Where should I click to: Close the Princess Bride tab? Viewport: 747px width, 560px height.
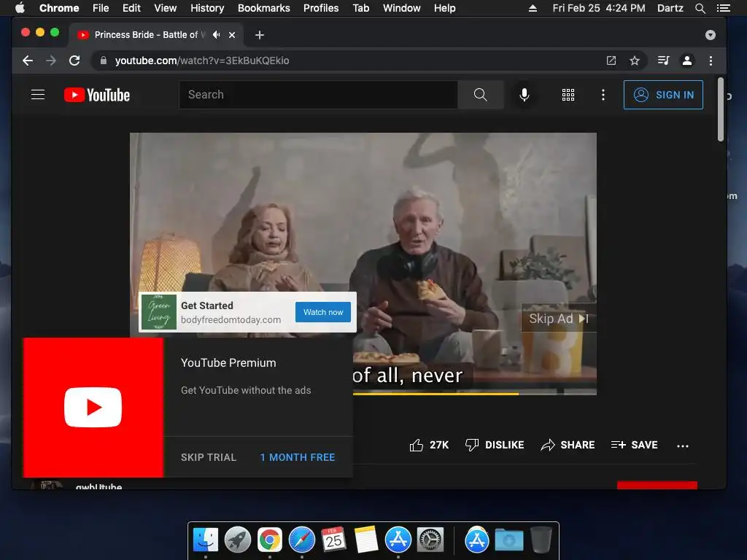coord(232,35)
